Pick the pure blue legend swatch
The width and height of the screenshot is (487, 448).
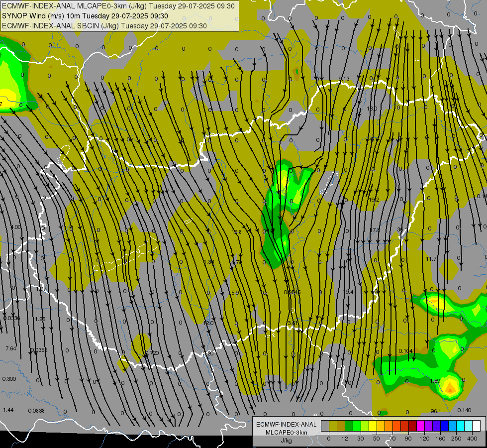(444, 426)
